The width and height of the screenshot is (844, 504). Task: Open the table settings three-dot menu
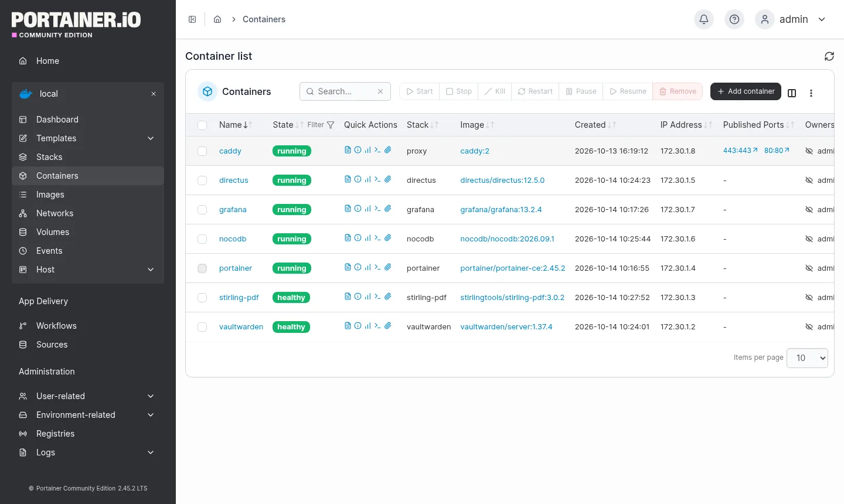point(811,93)
